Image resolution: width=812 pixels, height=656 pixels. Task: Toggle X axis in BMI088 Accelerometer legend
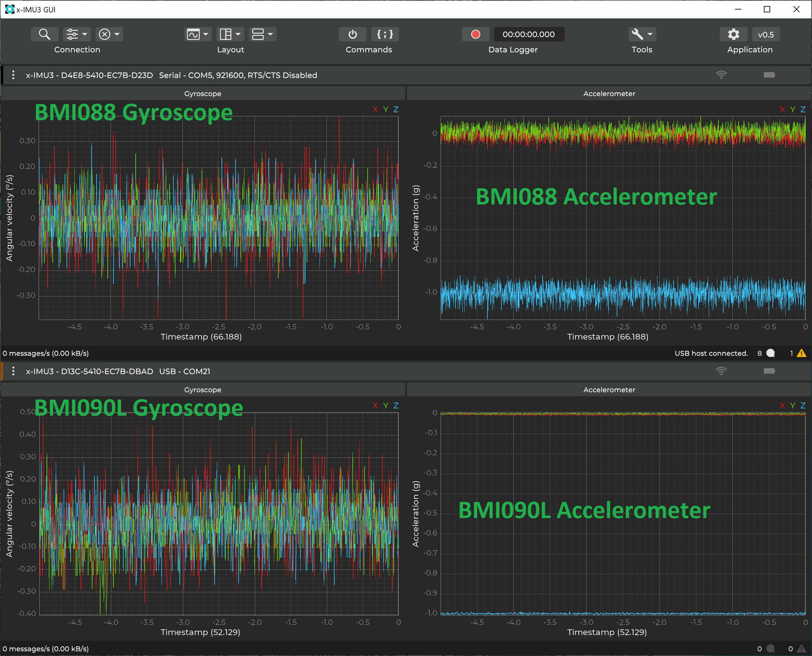pos(782,110)
